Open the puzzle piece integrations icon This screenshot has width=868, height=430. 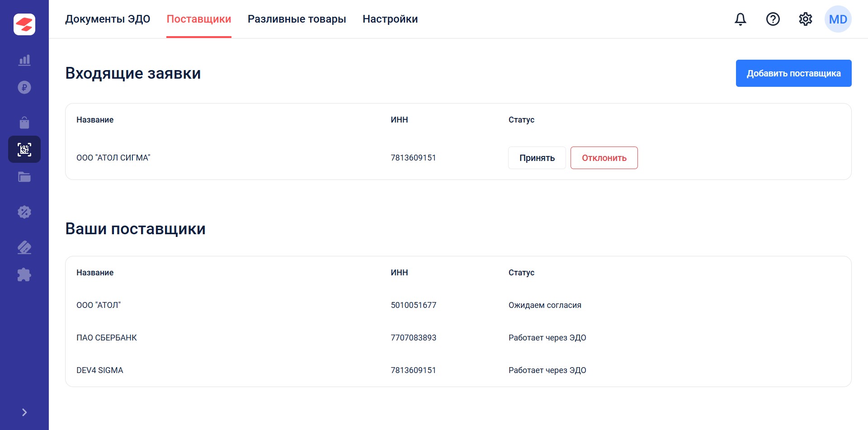pyautogui.click(x=24, y=274)
